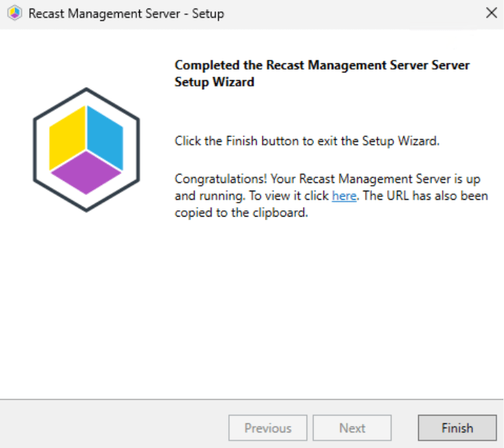Click the large Recast hexagon logo
Viewport: 504px width, 448px height.
coord(86,149)
